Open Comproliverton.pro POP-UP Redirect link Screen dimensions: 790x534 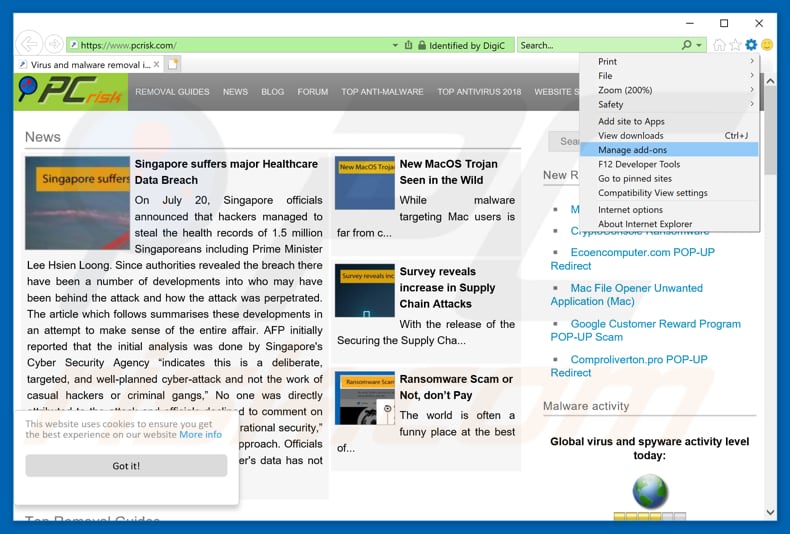coord(629,366)
